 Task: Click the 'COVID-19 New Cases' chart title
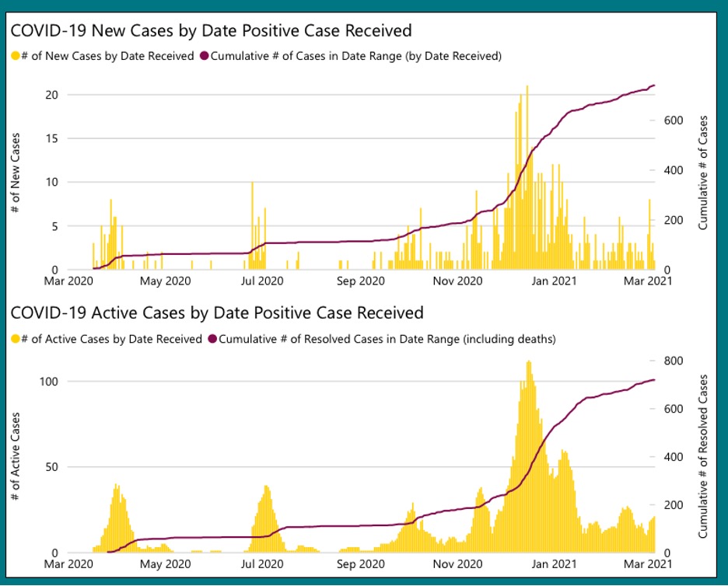tap(210, 31)
